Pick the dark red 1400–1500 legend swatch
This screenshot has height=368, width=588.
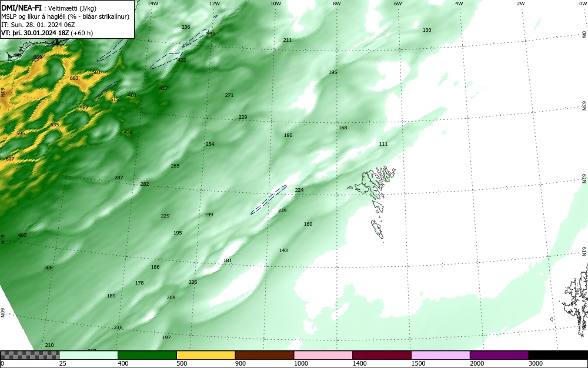[382, 355]
